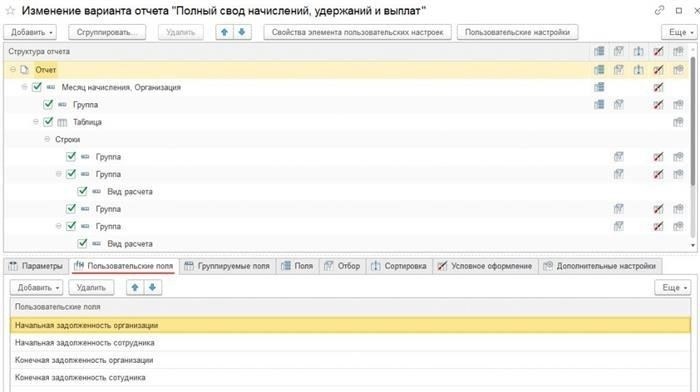This screenshot has width=700, height=392.
Task: Switch to Группируемые поля tab
Action: (227, 266)
